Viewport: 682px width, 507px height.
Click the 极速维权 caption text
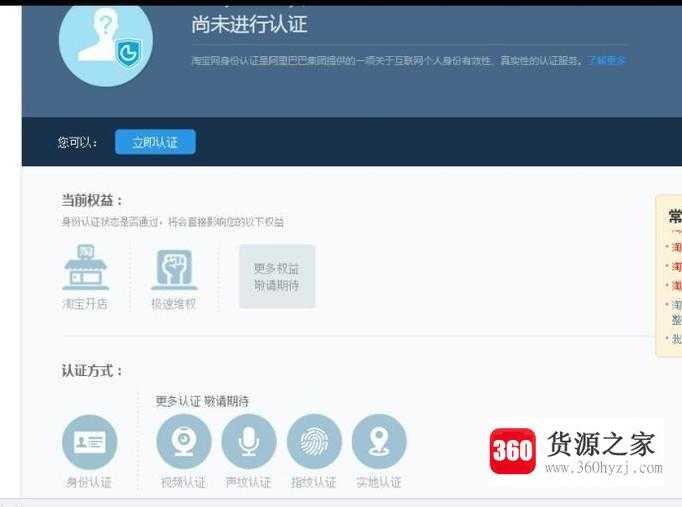pyautogui.click(x=174, y=304)
